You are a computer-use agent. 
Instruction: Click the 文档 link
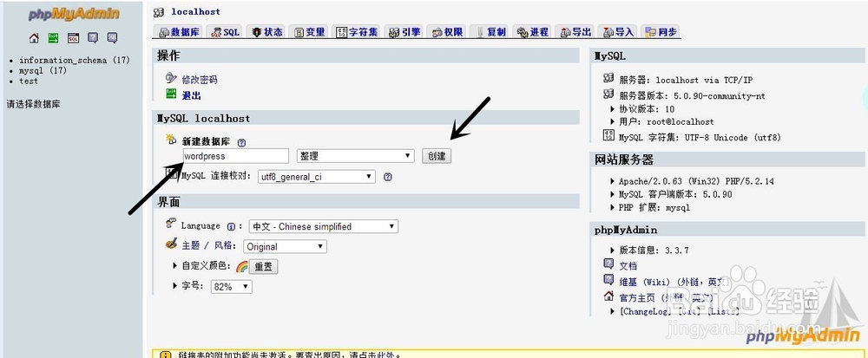coord(628,266)
